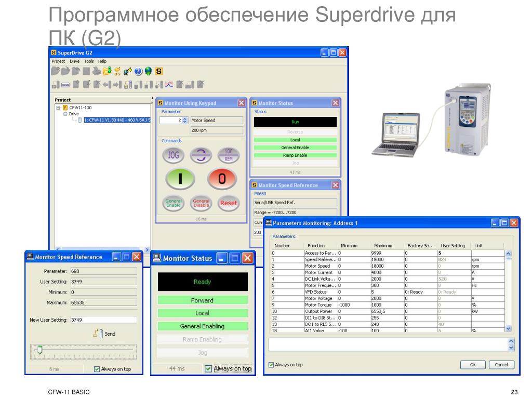Open the Project menu
This screenshot has width=532, height=399.
tap(58, 61)
